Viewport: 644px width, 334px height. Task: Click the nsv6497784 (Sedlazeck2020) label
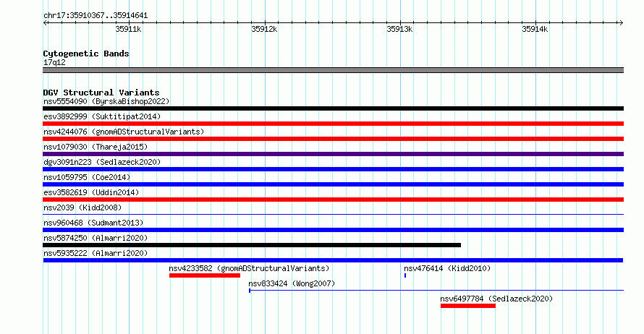click(496, 299)
